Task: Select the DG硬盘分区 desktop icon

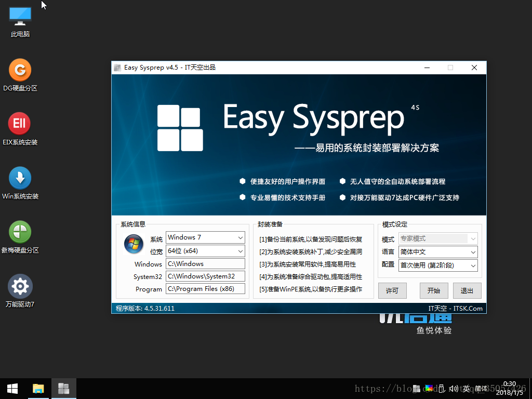Action: click(20, 75)
